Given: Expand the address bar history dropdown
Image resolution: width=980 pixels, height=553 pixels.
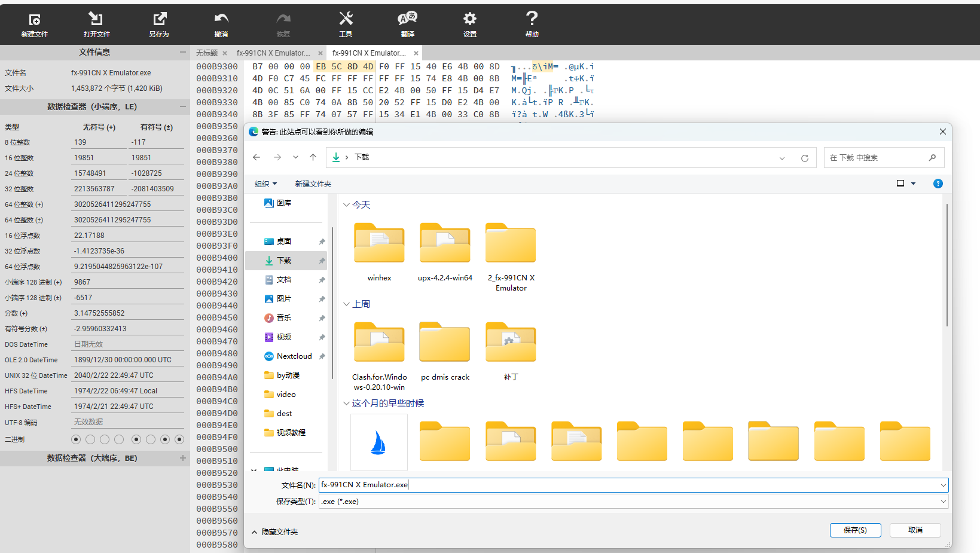Looking at the screenshot, I should (x=782, y=158).
